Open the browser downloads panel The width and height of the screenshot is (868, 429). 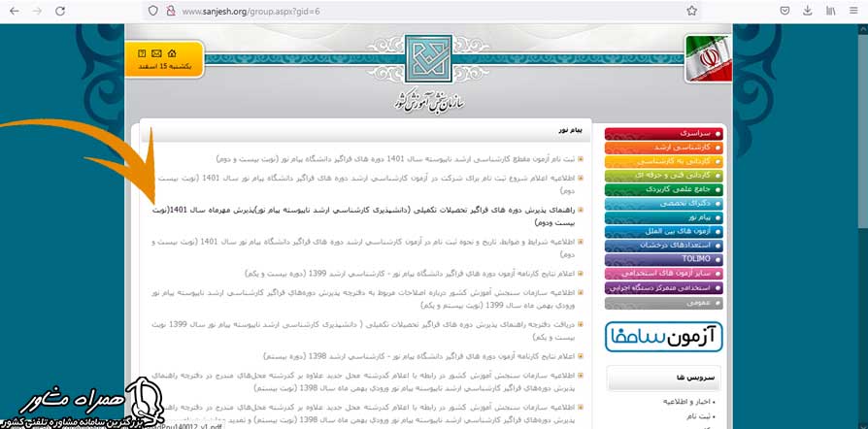(x=808, y=11)
